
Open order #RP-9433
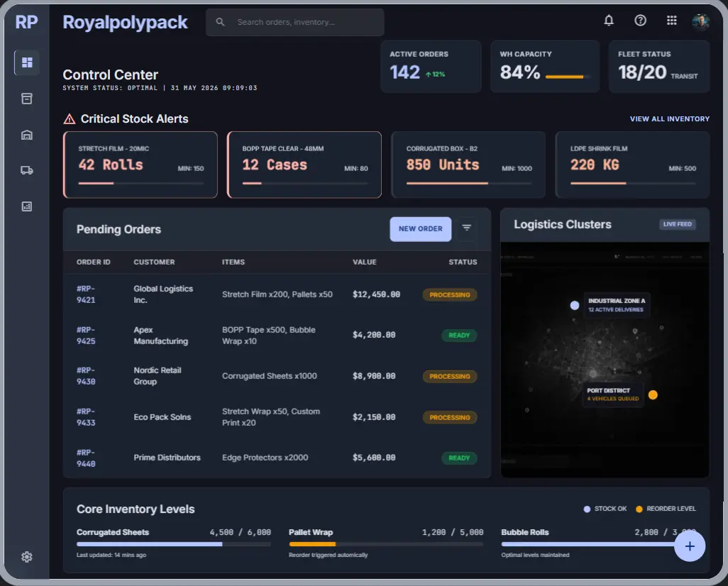pyautogui.click(x=86, y=417)
